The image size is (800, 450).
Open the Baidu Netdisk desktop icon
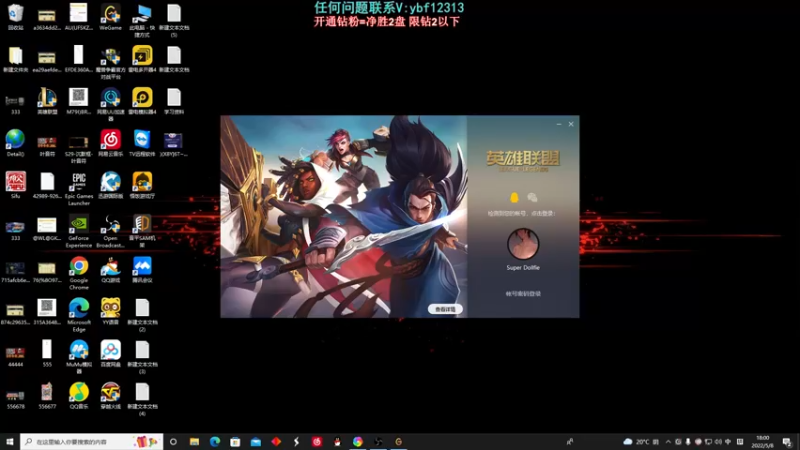click(110, 353)
